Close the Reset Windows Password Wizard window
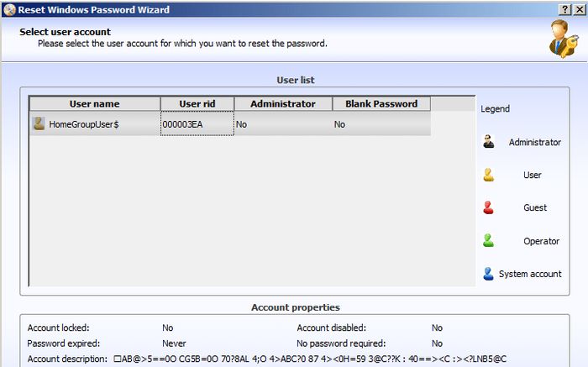The image size is (588, 367). tap(579, 8)
